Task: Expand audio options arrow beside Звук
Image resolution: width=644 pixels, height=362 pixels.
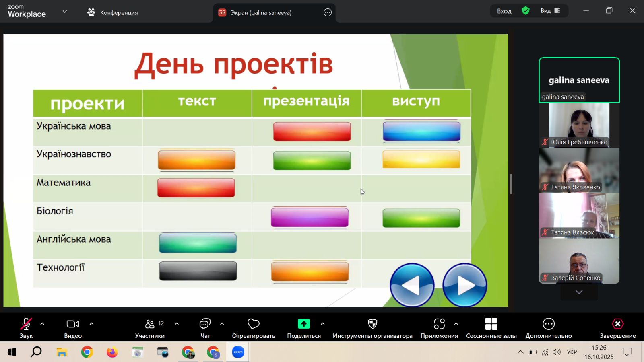Action: (42, 324)
